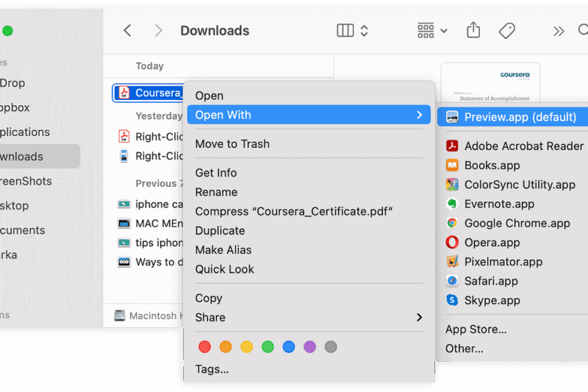
Task: Click the "Yesterday" group header
Action: click(x=159, y=116)
